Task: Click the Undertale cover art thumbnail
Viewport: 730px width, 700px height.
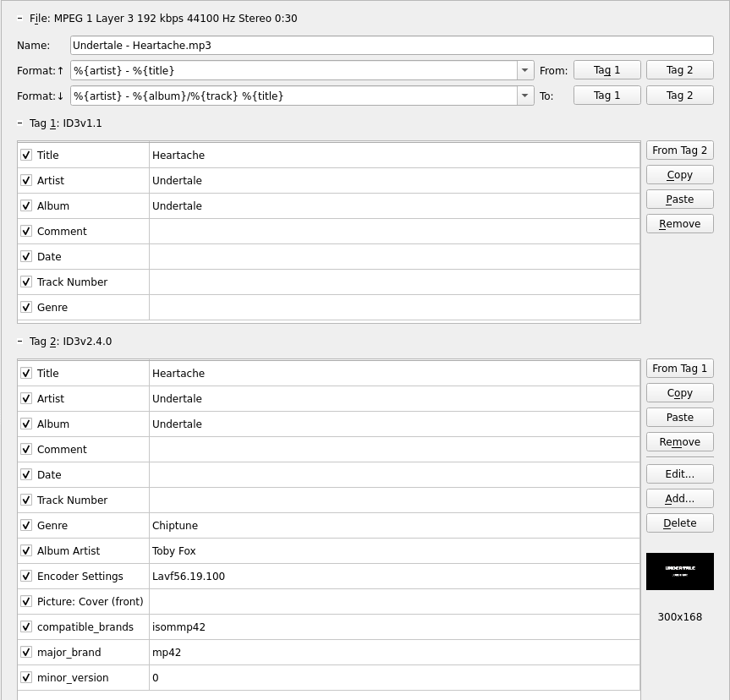Action: (x=680, y=571)
